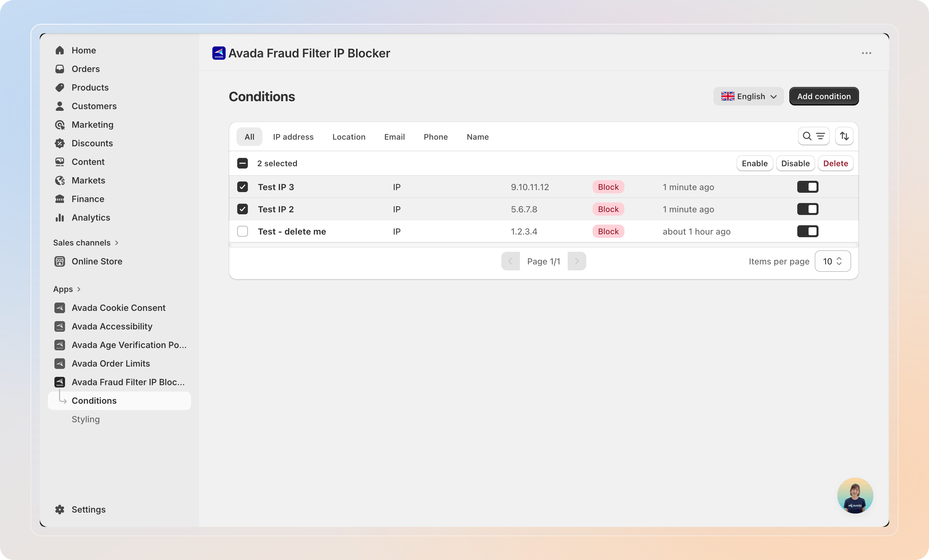Click the Settings gear icon
The height and width of the screenshot is (560, 929).
pos(60,510)
